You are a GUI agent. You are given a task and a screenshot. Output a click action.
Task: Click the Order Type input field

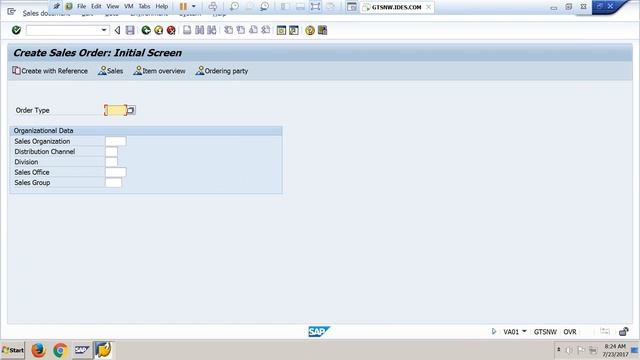coord(116,110)
